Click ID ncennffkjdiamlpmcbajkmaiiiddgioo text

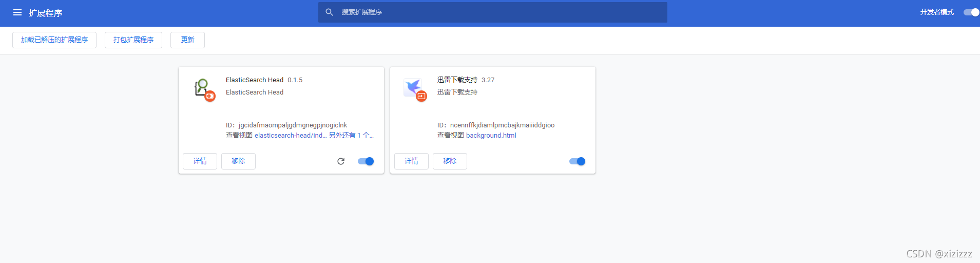pyautogui.click(x=496, y=125)
